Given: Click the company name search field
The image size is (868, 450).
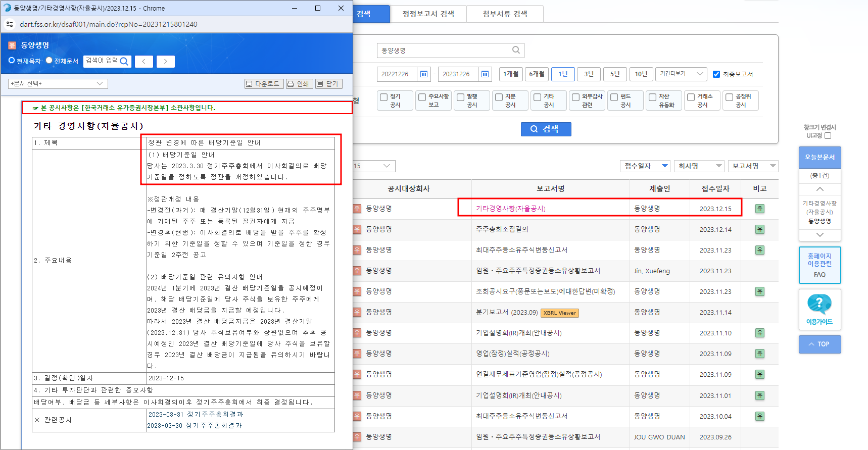Looking at the screenshot, I should (x=450, y=51).
